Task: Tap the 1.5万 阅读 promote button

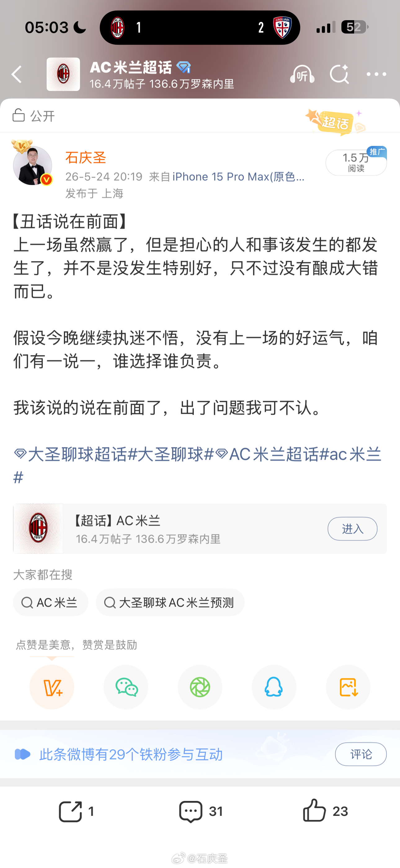Action: pos(356,162)
